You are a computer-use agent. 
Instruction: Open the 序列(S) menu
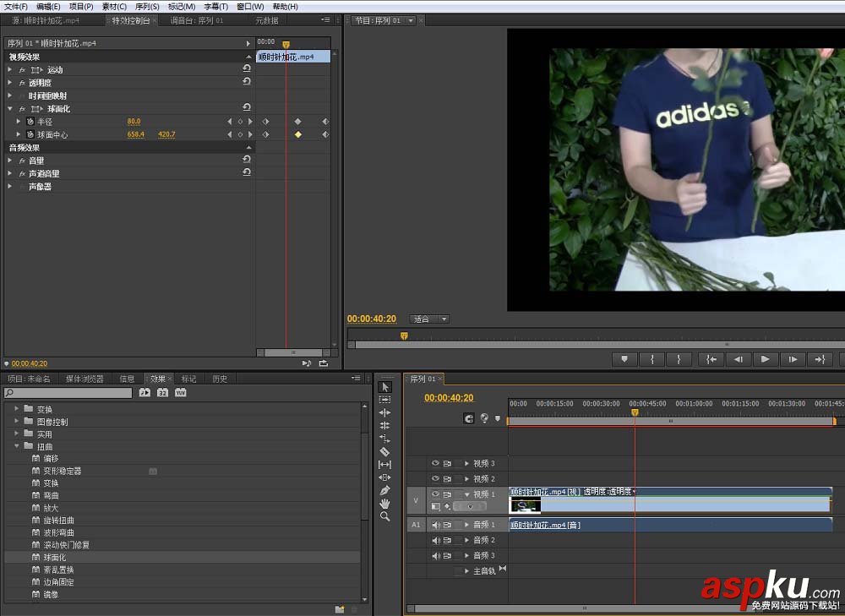[147, 6]
